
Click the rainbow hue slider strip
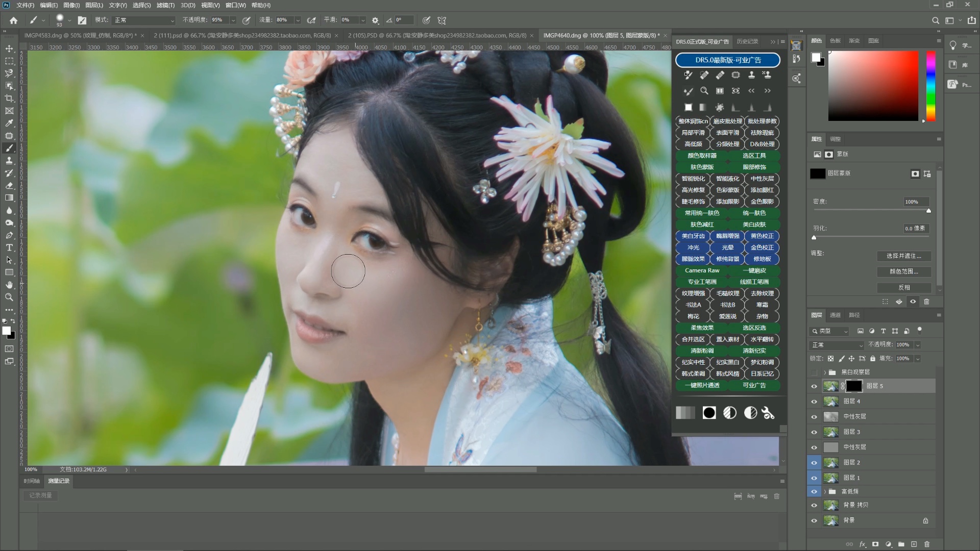[931, 86]
